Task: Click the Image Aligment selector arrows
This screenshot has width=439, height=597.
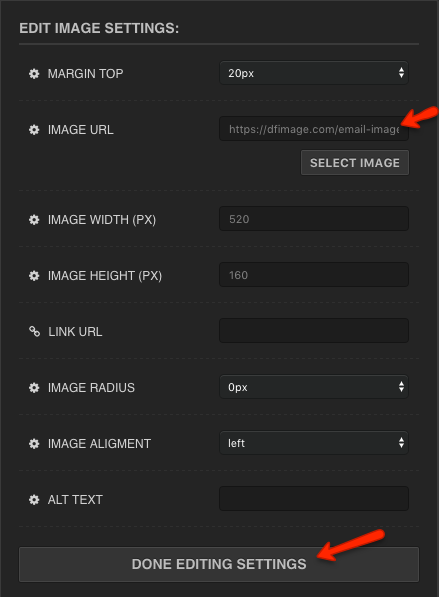Action: click(x=401, y=443)
